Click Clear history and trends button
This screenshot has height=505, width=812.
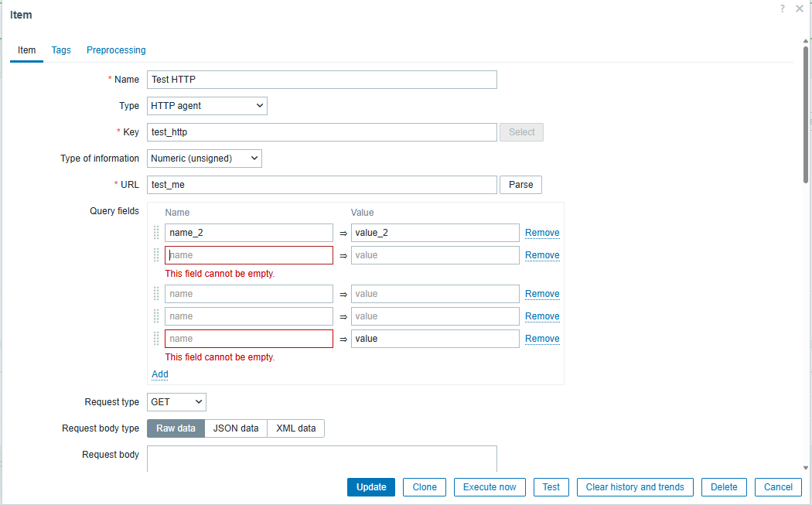[x=634, y=487]
